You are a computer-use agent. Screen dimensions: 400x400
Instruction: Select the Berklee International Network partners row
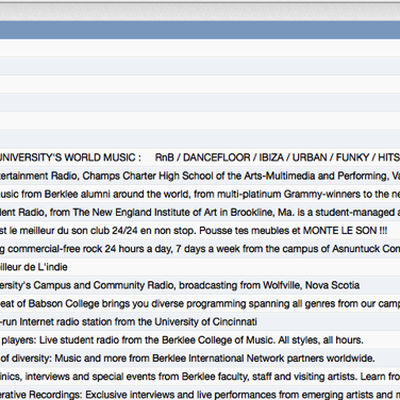point(200,358)
